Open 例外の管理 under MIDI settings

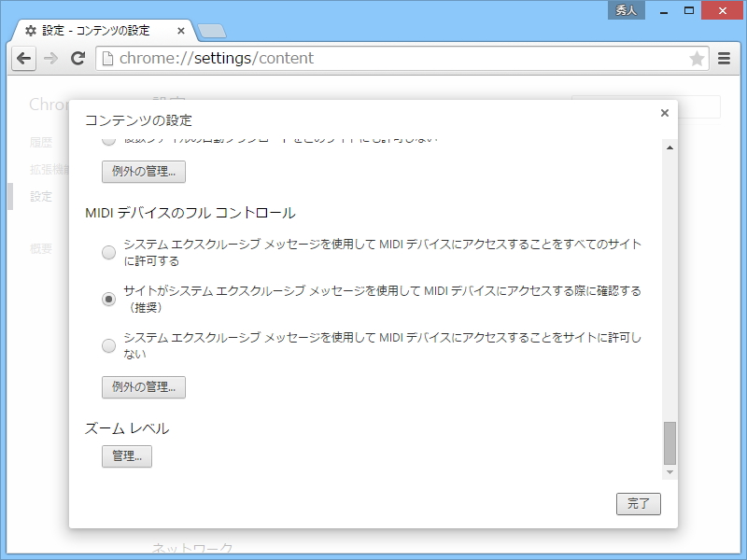[x=143, y=386]
